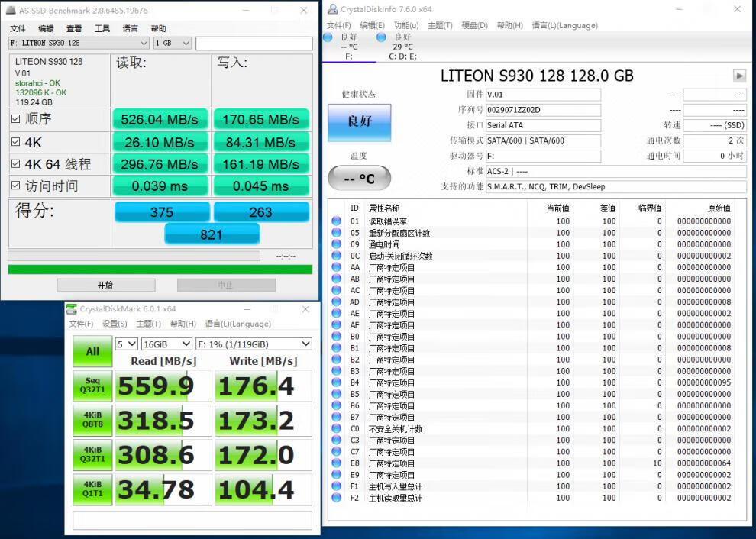
Task: Disable the 访问时间 access time checkbox
Action: pyautogui.click(x=15, y=186)
